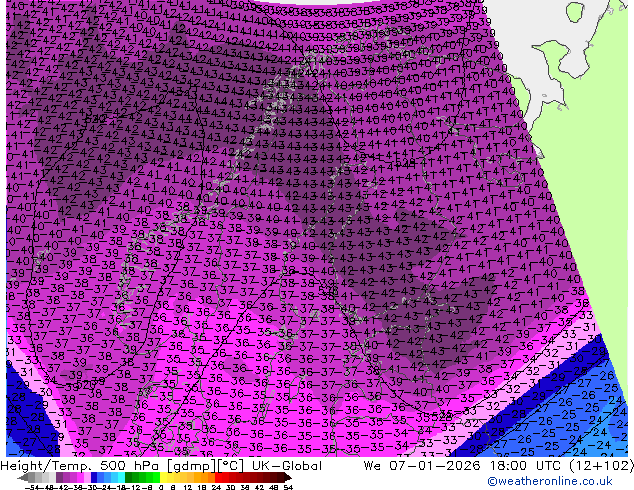The height and width of the screenshot is (490, 634).
Task: Select the dark green -12 legend swatch
Action: 129,477
